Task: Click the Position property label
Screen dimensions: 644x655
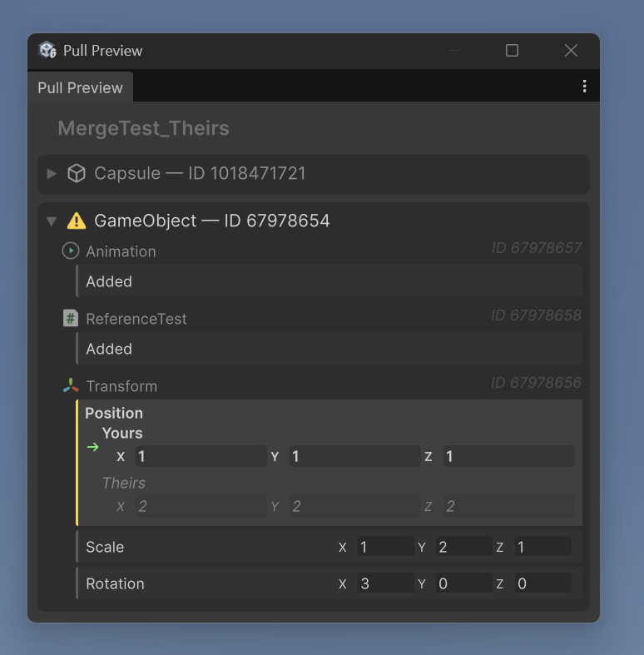Action: click(x=114, y=413)
